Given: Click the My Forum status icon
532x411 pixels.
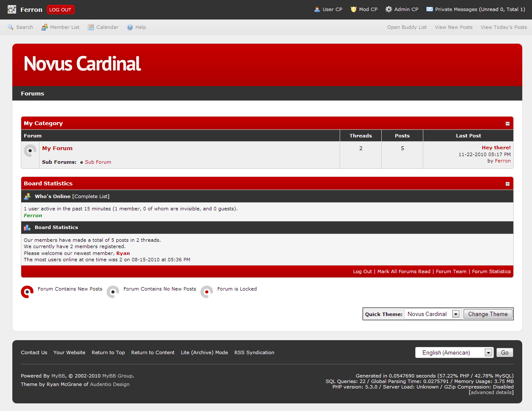Looking at the screenshot, I should (30, 151).
